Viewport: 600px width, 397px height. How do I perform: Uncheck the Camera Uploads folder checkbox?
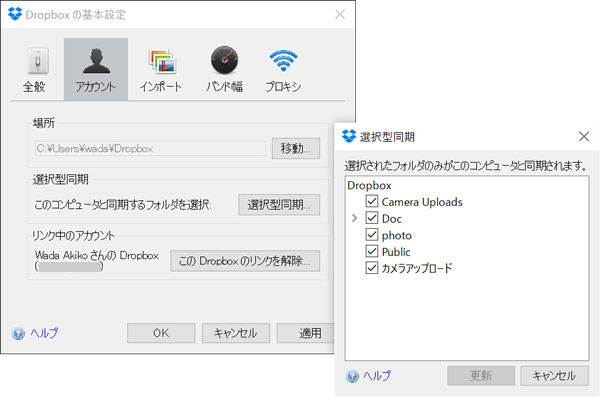point(372,201)
